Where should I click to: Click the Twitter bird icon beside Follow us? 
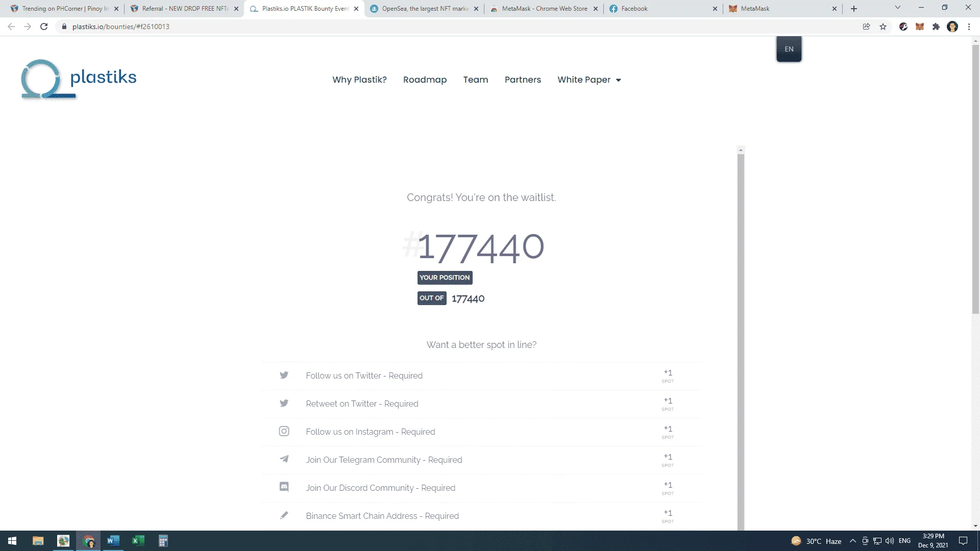point(284,375)
